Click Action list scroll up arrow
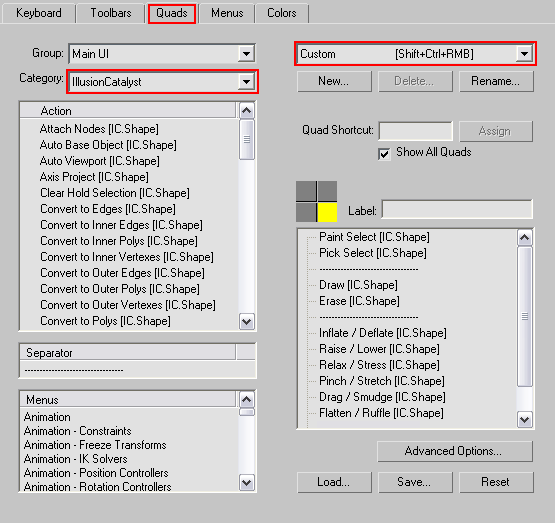This screenshot has width=555, height=523. pyautogui.click(x=246, y=111)
